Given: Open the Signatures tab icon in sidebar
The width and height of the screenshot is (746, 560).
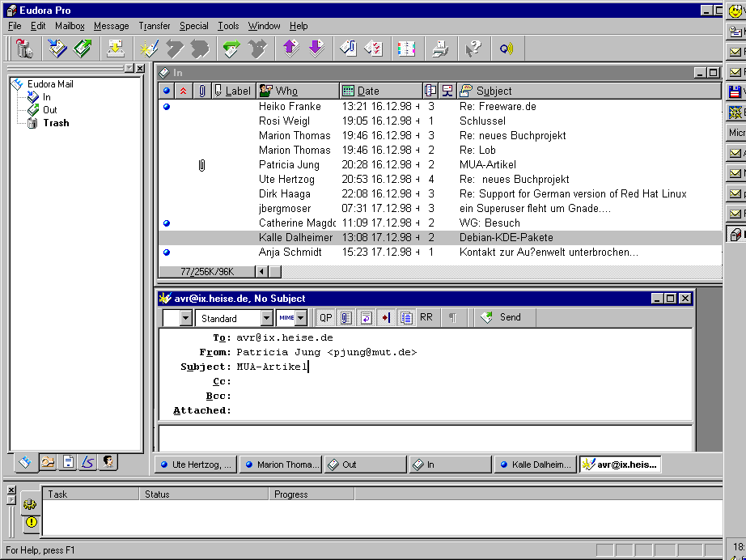Looking at the screenshot, I should (x=88, y=462).
